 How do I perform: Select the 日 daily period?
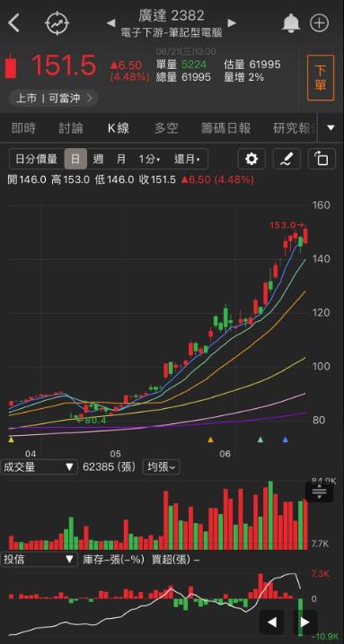(x=75, y=159)
